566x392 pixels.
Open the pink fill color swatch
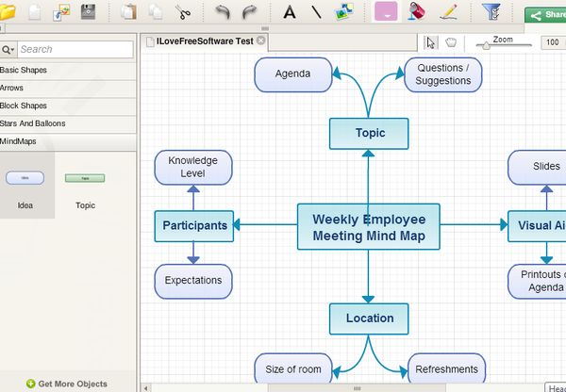coord(386,11)
